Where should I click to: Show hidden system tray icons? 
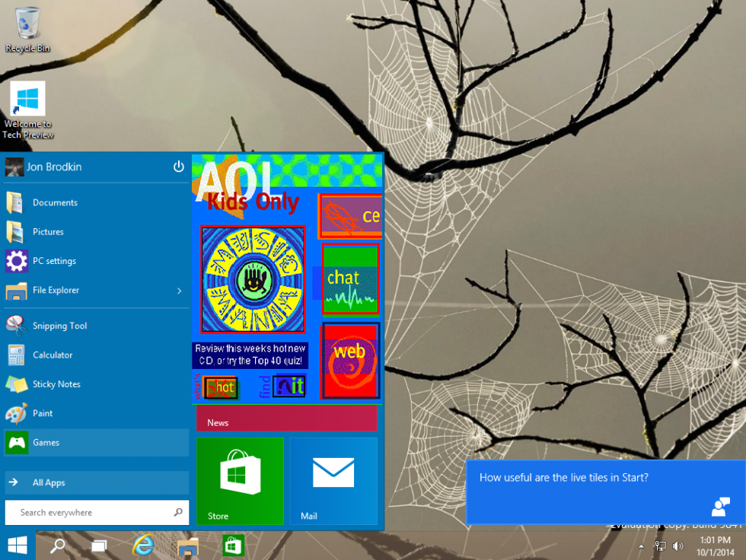pos(640,546)
